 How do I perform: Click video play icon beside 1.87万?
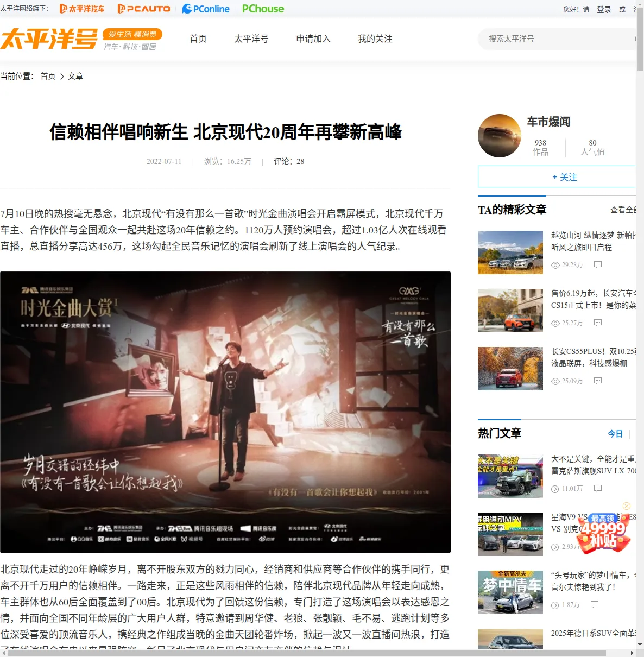click(555, 605)
